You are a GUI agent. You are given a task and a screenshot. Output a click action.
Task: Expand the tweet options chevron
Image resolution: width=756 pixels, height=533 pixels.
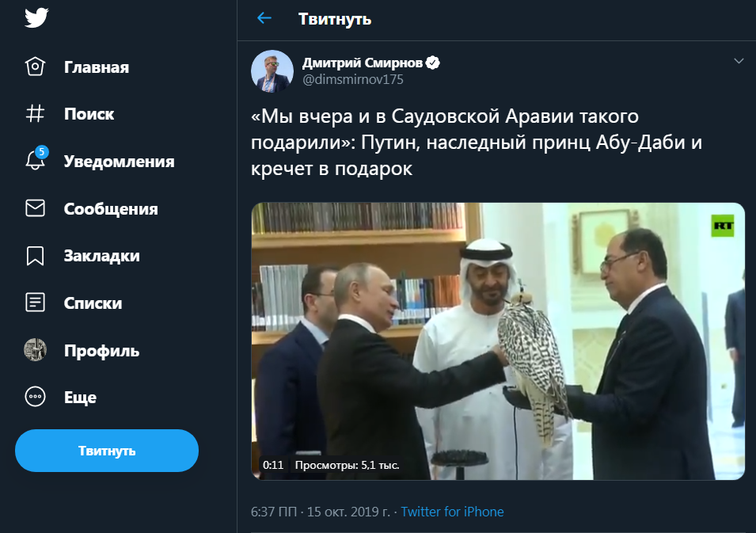point(739,61)
